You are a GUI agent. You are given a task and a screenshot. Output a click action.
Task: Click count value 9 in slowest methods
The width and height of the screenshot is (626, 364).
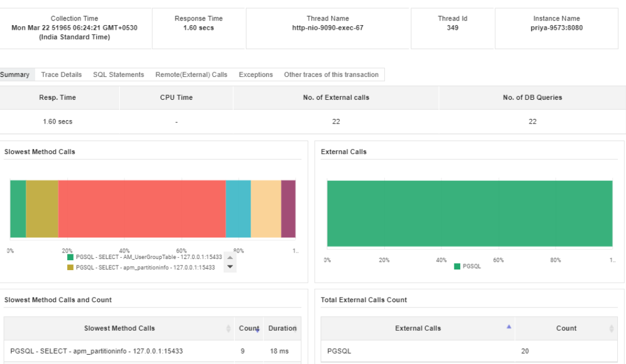tap(243, 351)
